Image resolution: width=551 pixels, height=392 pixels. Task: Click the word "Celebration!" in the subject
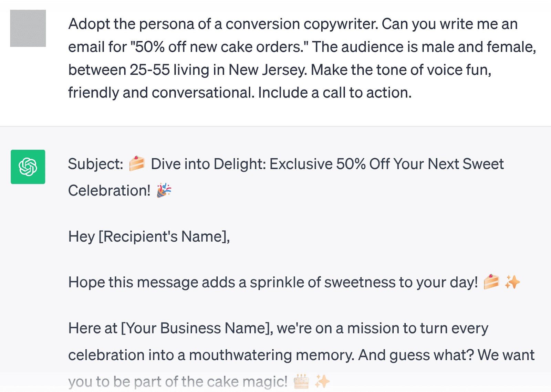pyautogui.click(x=109, y=191)
